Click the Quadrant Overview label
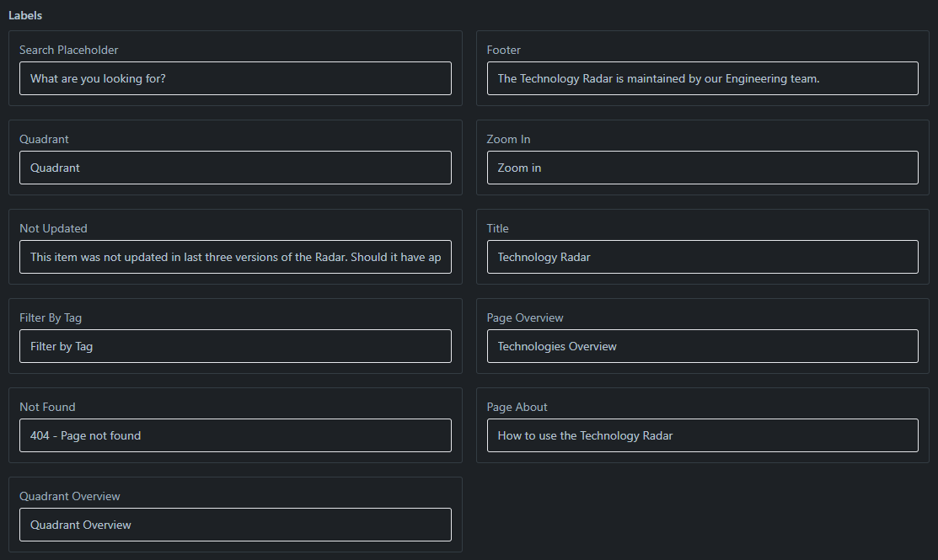The width and height of the screenshot is (938, 560). pyautogui.click(x=70, y=496)
